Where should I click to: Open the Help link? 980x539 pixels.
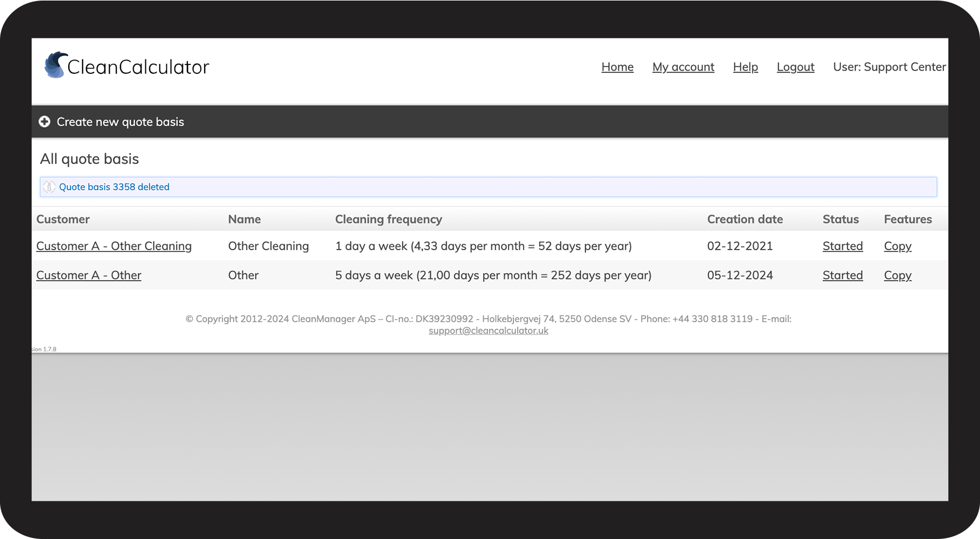[x=745, y=67]
